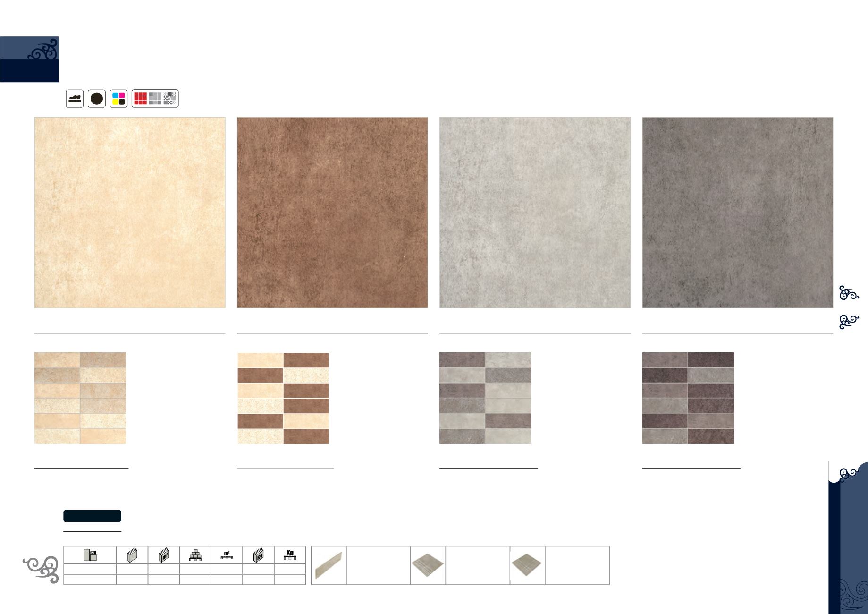
Task: Click the stacked boxes on pallet icon
Action: coord(195,555)
